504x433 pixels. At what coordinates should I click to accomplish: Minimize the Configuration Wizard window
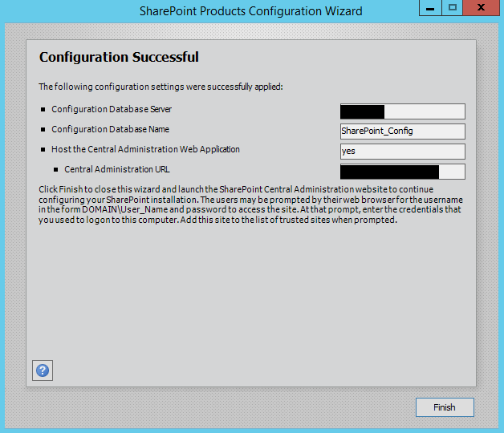(x=430, y=8)
